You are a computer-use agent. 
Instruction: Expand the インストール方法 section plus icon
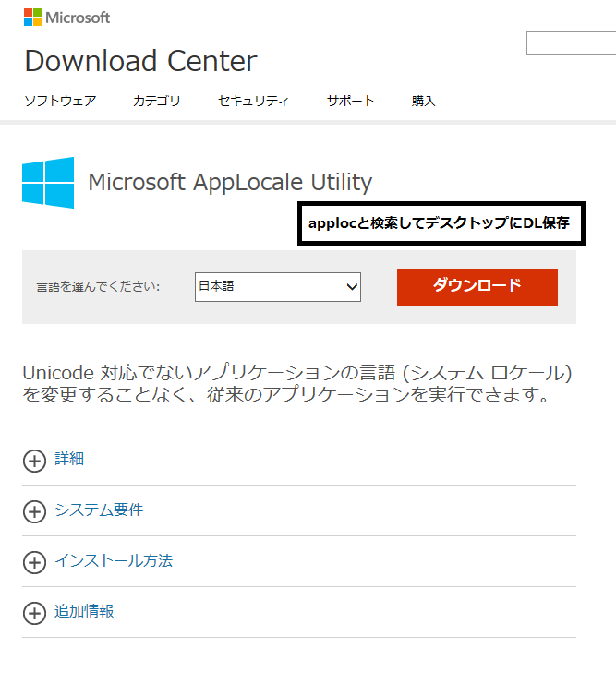coord(34,563)
